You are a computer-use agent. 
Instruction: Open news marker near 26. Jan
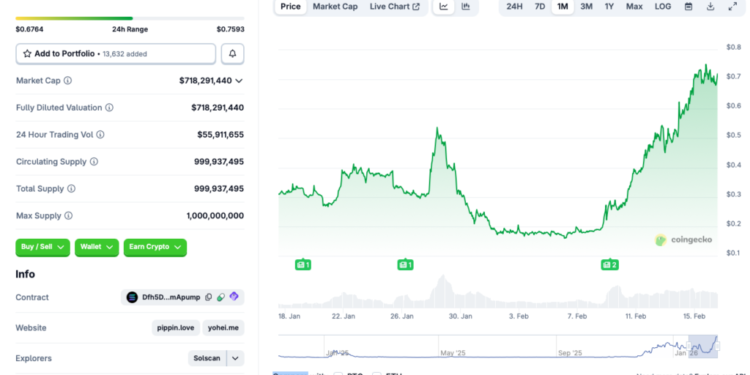(405, 265)
